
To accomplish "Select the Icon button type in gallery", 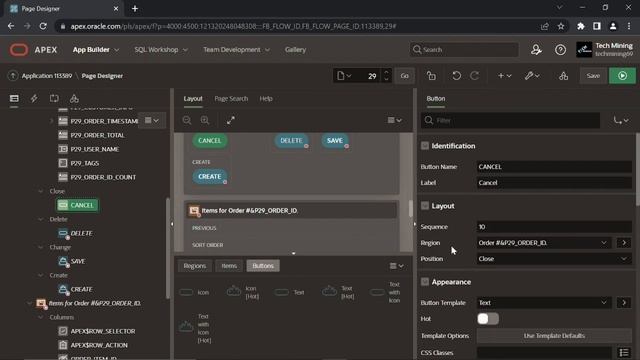I will [195, 292].
